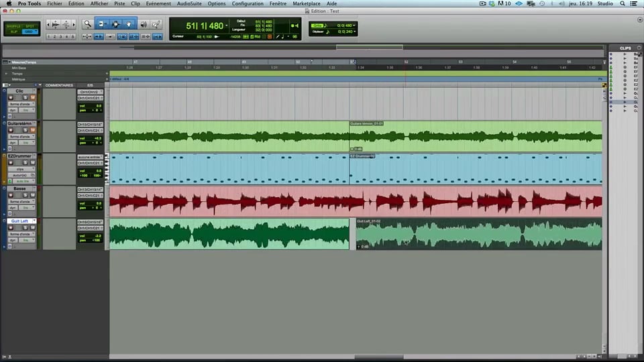Image resolution: width=644 pixels, height=362 pixels.
Task: Open Notification Center list icon
Action: coord(634,3)
